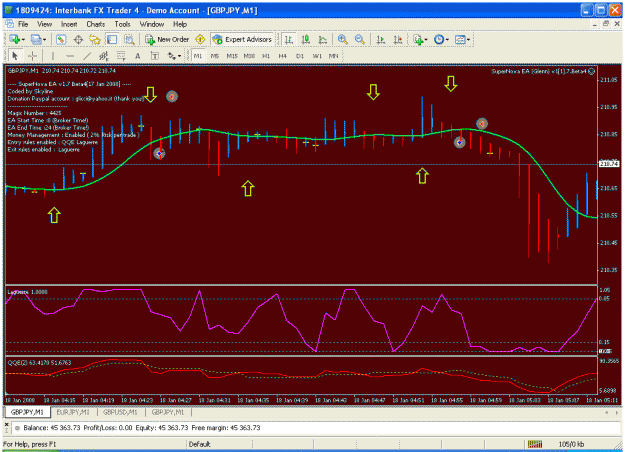The image size is (625, 452).
Task: Open the Market Watch window icon
Action: tap(61, 39)
